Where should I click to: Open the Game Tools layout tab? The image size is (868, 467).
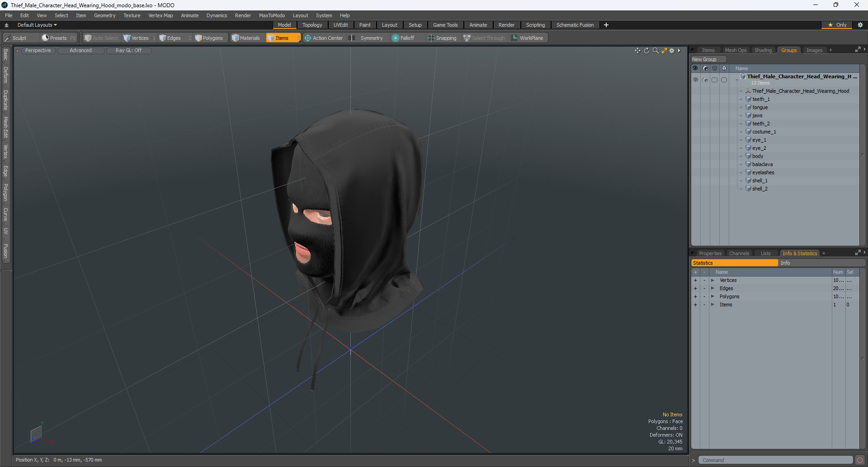click(x=445, y=25)
